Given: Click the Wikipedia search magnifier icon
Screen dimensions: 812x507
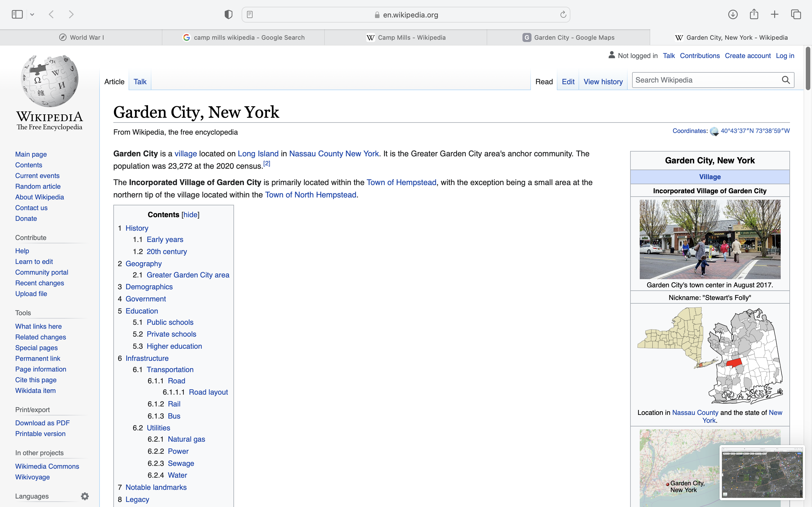Looking at the screenshot, I should pos(786,80).
